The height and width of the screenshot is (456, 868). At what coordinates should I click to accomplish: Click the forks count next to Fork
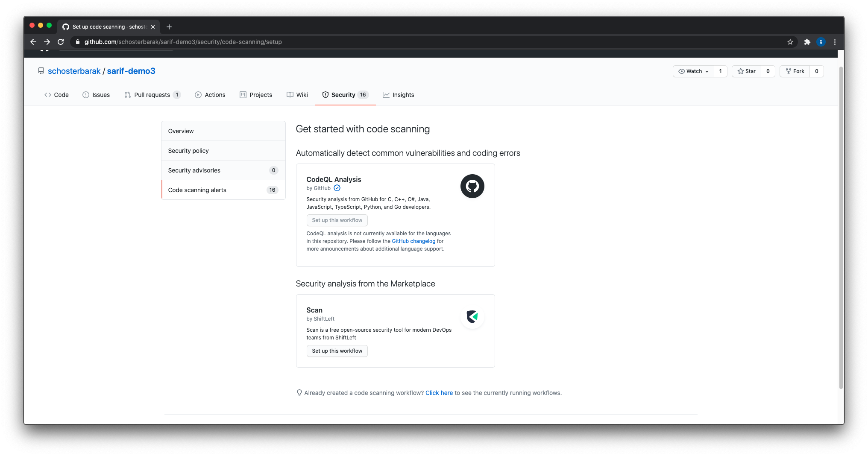[817, 71]
